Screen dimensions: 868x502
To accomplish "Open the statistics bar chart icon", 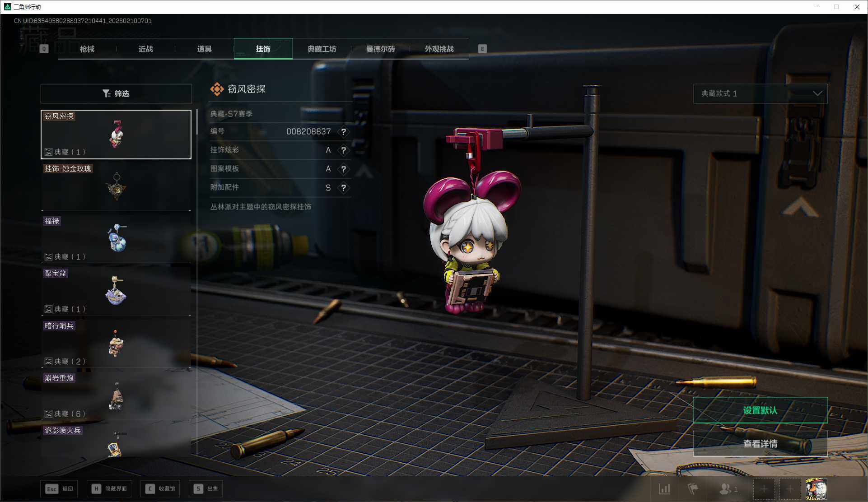I will pyautogui.click(x=664, y=489).
